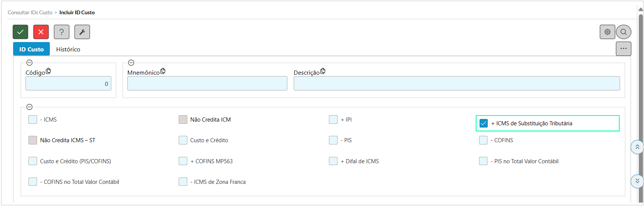The width and height of the screenshot is (644, 206).
Task: Click the copy icon beside Descrição
Action: [323, 71]
